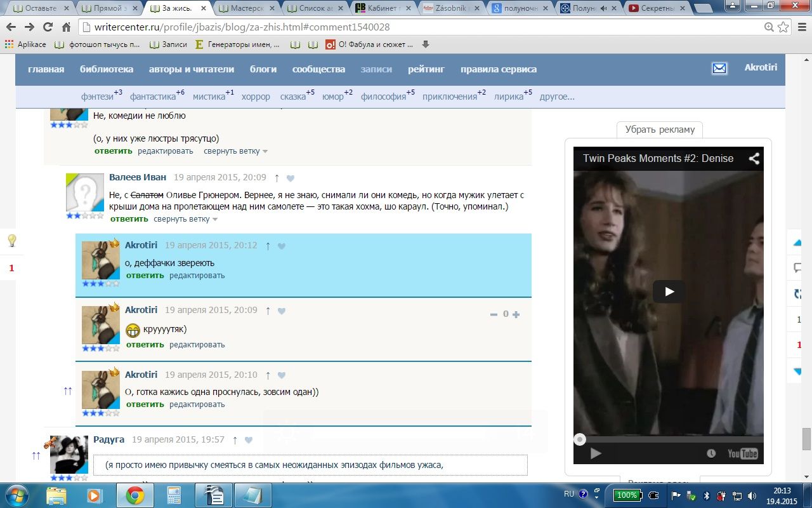The image size is (812, 508).
Task: Like Валеев Иван's comment with the heart
Action: click(291, 178)
